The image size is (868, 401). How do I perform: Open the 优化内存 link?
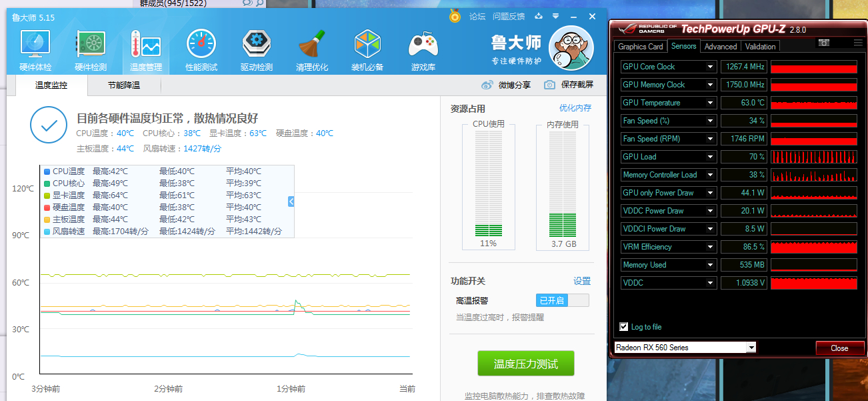[x=575, y=108]
